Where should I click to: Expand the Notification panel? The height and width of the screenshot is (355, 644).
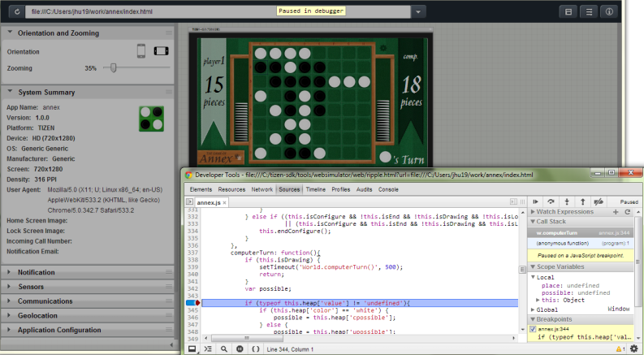(37, 272)
